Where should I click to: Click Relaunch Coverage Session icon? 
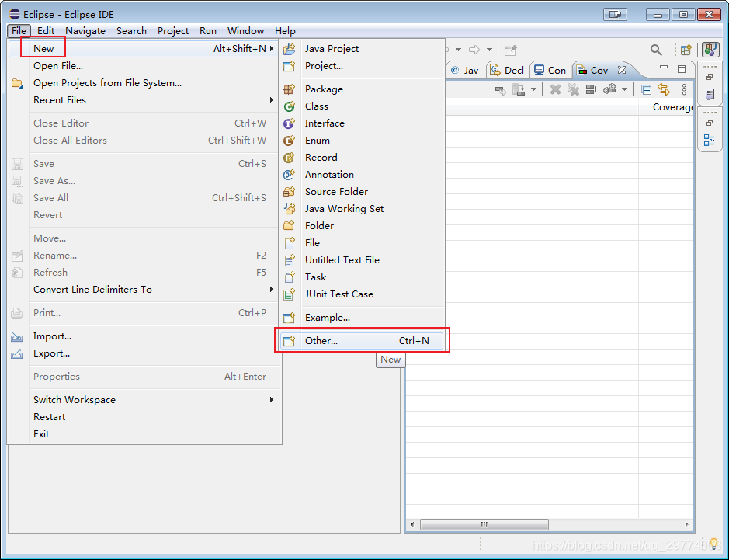(500, 89)
